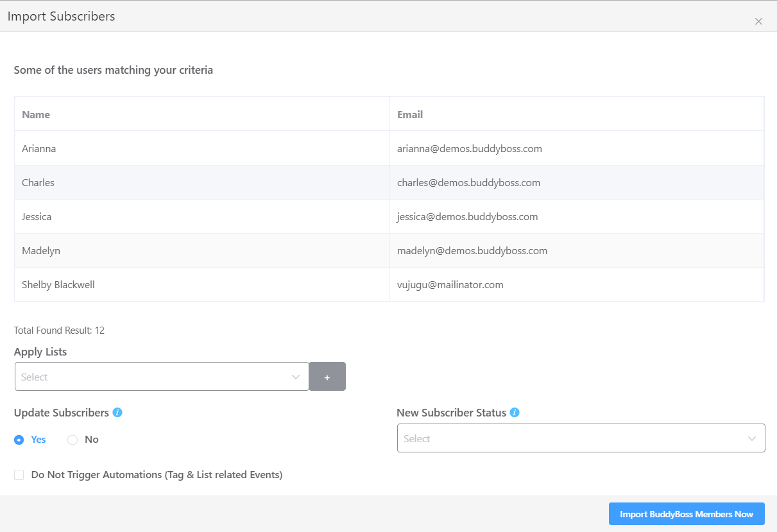777x532 pixels.
Task: Select Yes for Update Subscribers
Action: 19,440
